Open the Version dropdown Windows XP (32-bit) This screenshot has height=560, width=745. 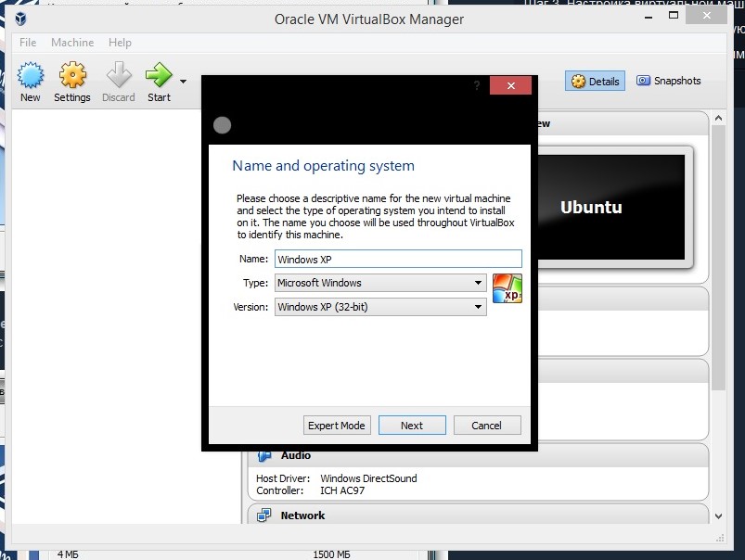(x=380, y=307)
